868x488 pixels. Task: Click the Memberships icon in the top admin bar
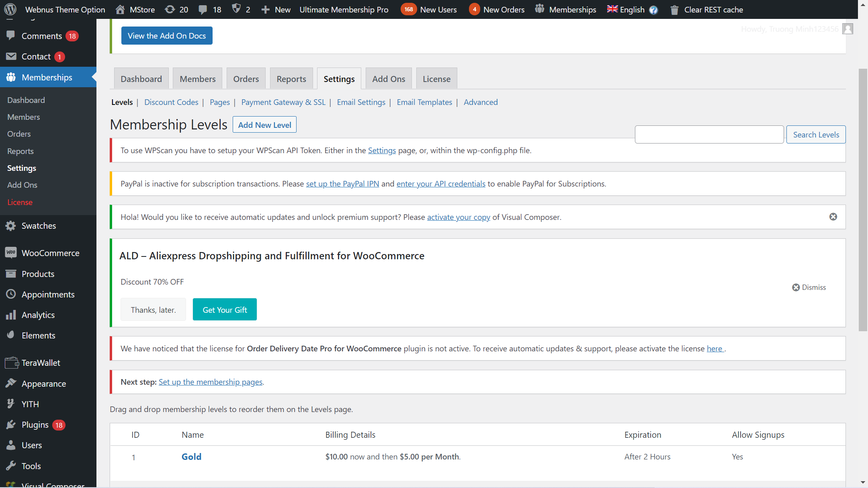(539, 9)
